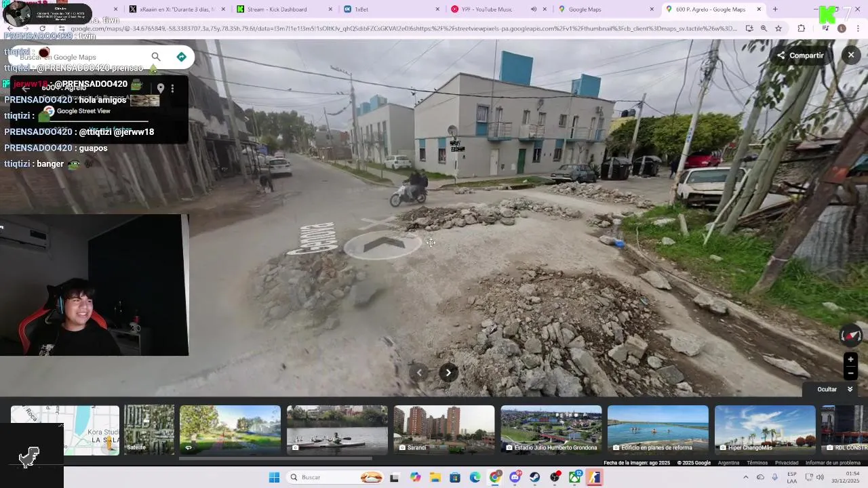Open the Xbox app from the taskbar

575,477
